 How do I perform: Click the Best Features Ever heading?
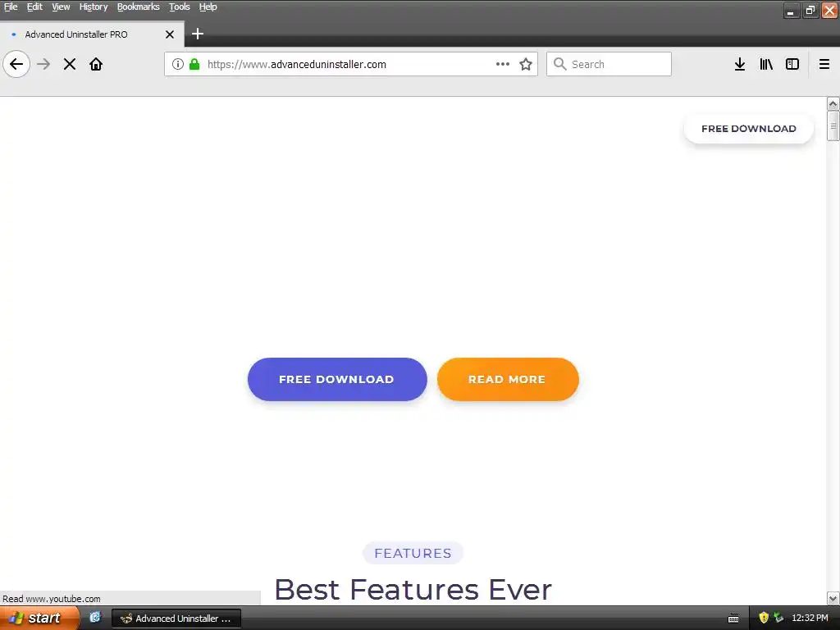[413, 590]
